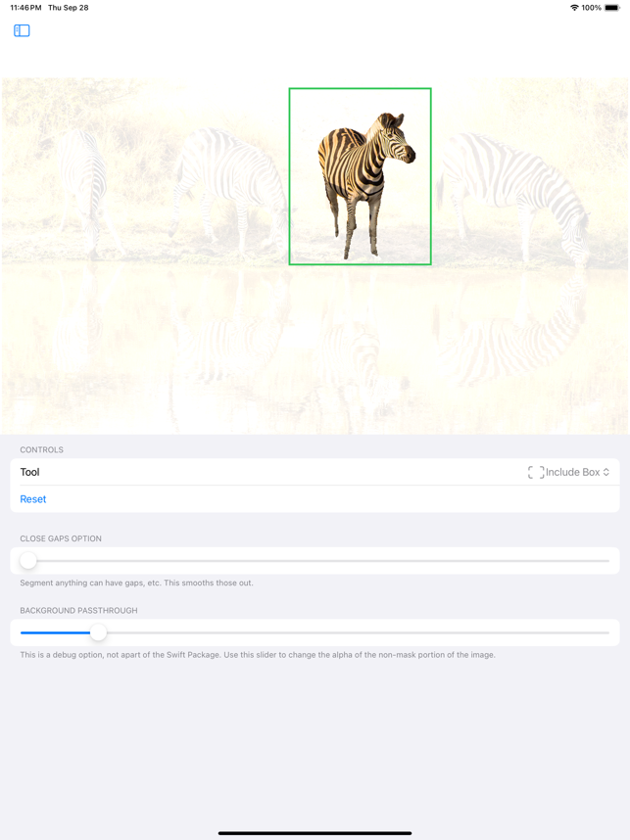Click the second faded zebra from left

(228, 188)
